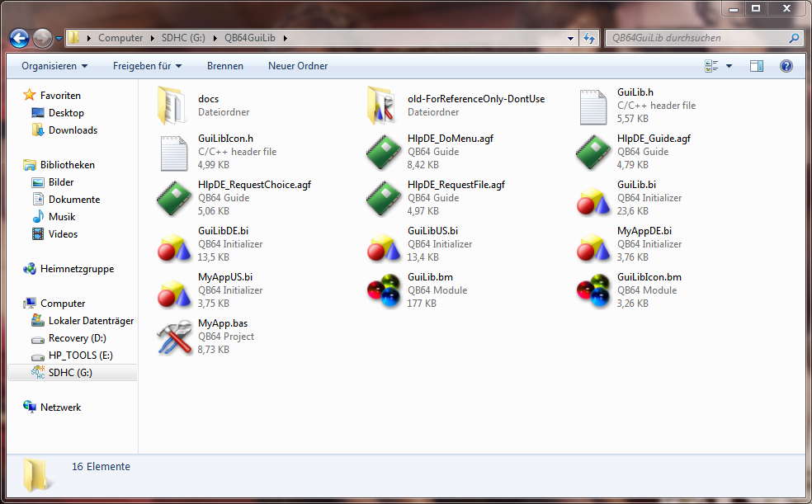The image size is (812, 504).
Task: Select the MyAppDE.bi initializer icon
Action: click(x=593, y=247)
